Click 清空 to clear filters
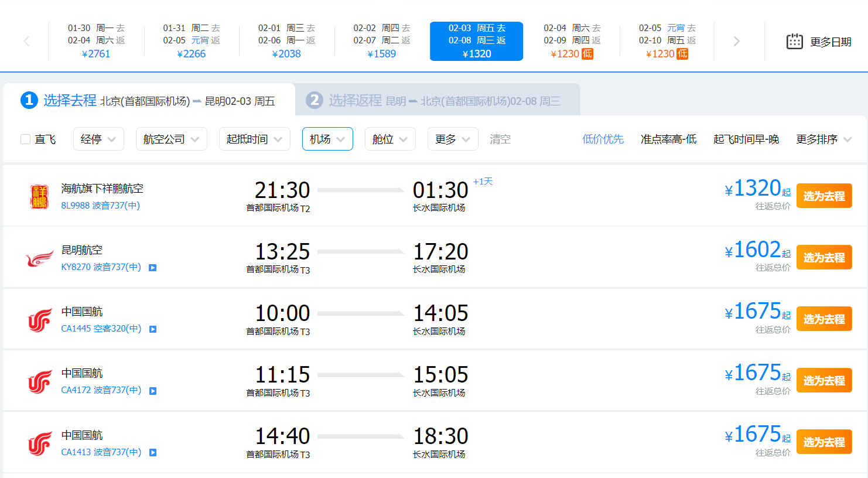Viewport: 868px width, 478px height. tap(500, 139)
